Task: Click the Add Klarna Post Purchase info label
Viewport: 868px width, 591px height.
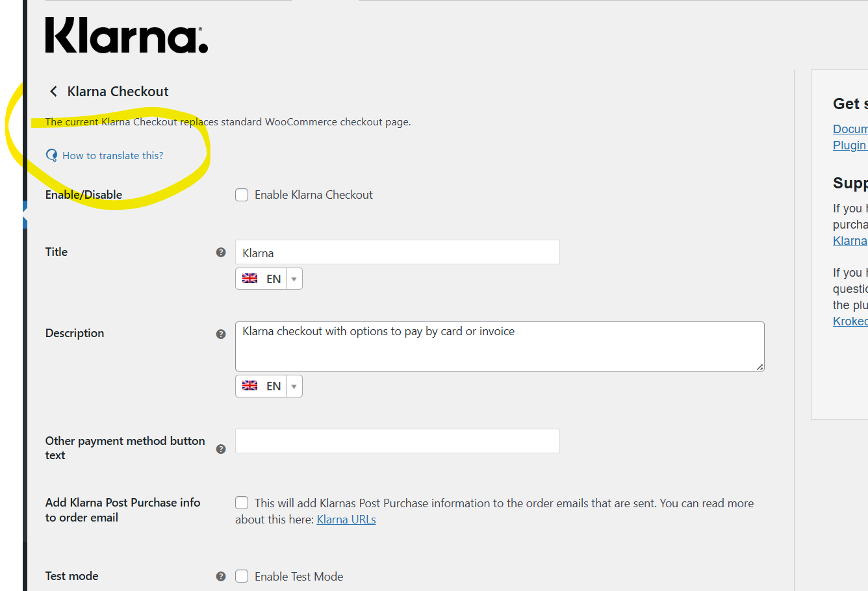Action: 123,510
